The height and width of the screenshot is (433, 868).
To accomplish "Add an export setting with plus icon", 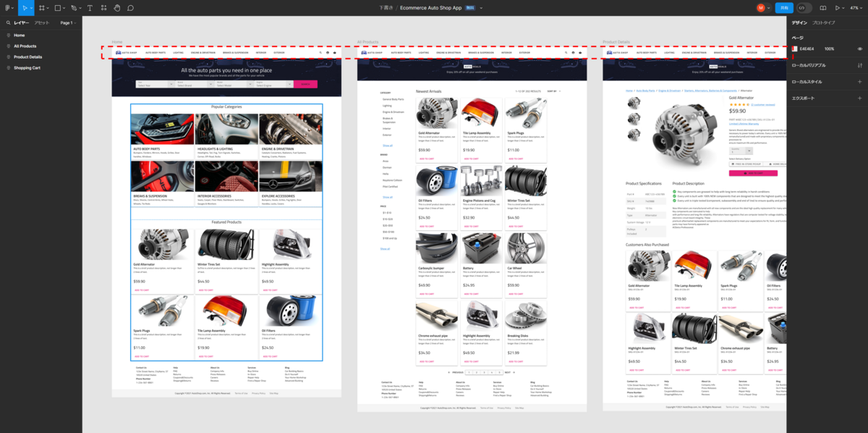I will [x=860, y=98].
